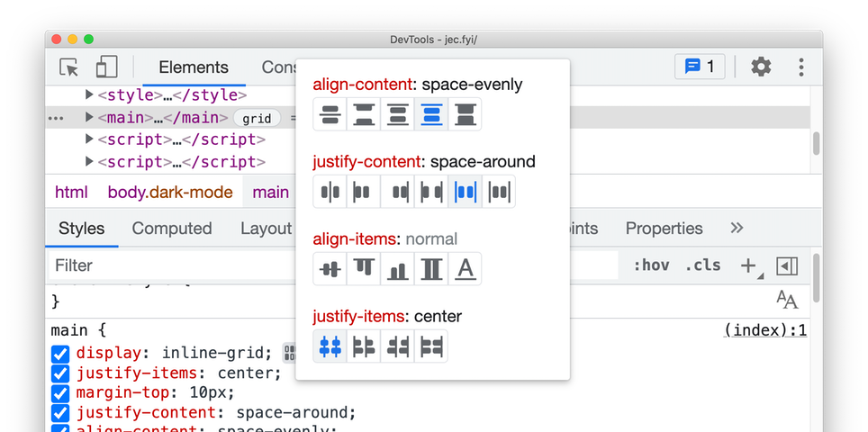The height and width of the screenshot is (432, 868).
Task: Expand the style element node
Action: [x=89, y=95]
